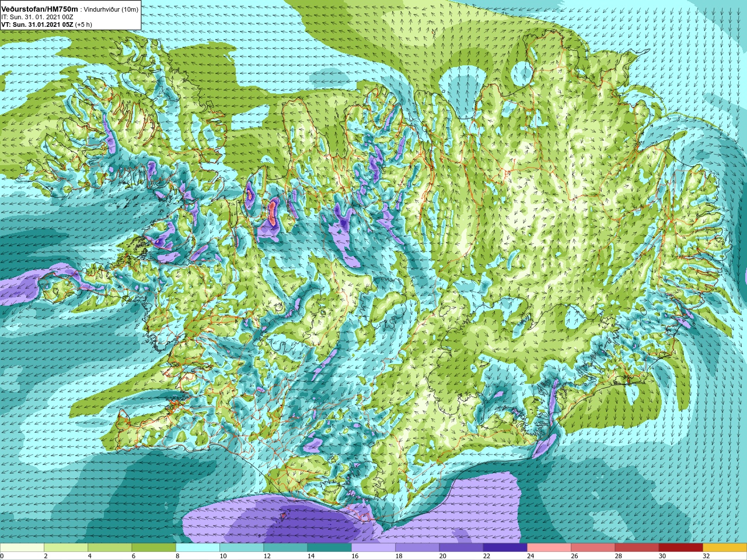Screen dimensions: 747x560
Task: Click the 28–30 red legend swatch
Action: [637, 548]
